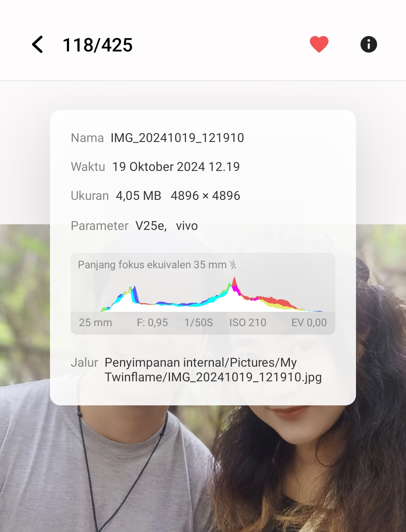The image size is (406, 532).
Task: Tap the Jalur storage path text
Action: click(x=213, y=370)
